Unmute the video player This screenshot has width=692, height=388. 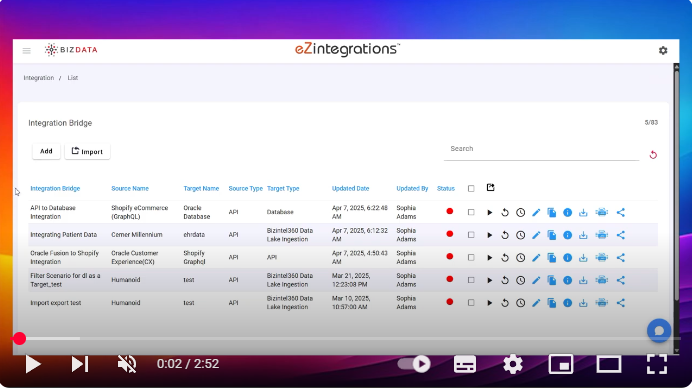[x=127, y=364]
